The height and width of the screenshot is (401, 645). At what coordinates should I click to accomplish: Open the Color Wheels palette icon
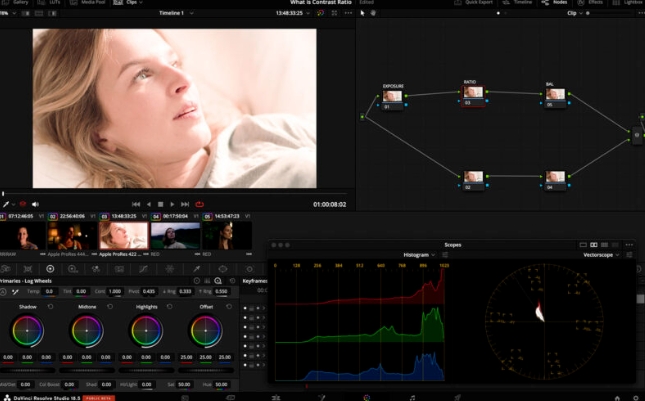coord(50,269)
